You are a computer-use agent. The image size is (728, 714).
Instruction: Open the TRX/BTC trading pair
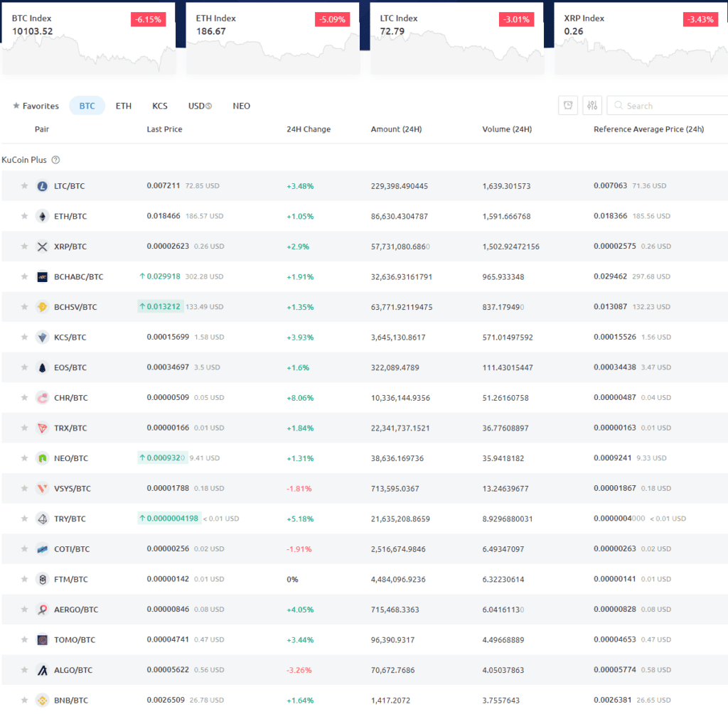[70, 428]
